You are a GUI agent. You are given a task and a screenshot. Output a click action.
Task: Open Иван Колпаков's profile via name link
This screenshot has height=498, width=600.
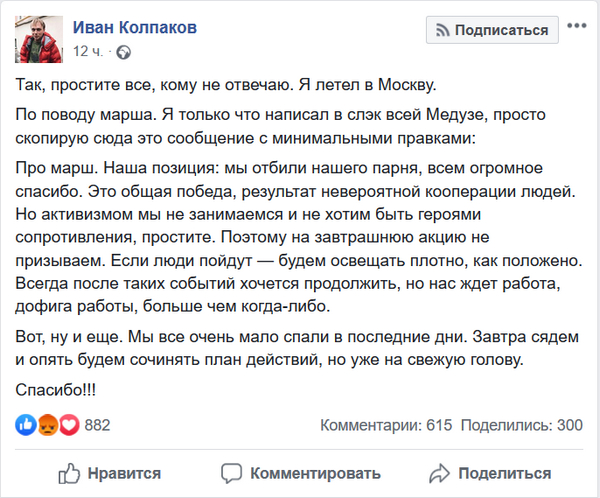click(x=135, y=27)
